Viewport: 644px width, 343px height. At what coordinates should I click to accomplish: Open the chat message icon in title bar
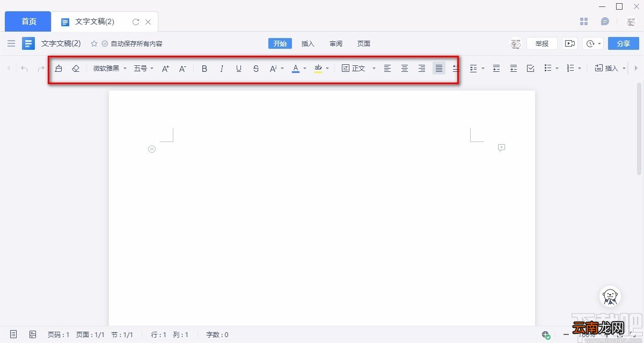click(605, 21)
